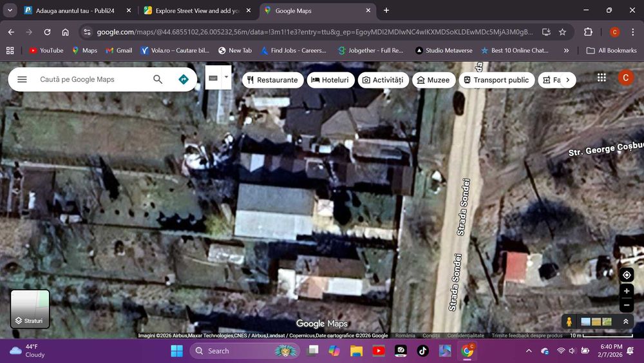Reload the current page
Image resolution: width=644 pixels, height=363 pixels.
click(47, 32)
